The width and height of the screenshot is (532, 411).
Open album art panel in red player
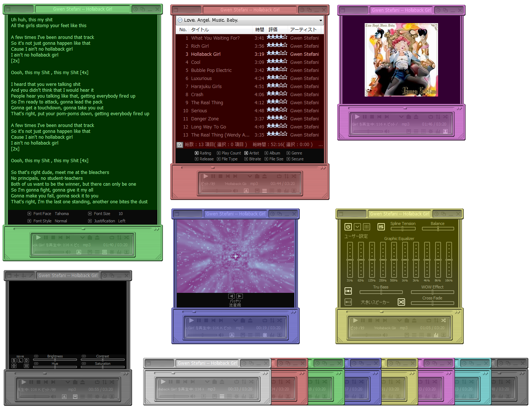(294, 191)
